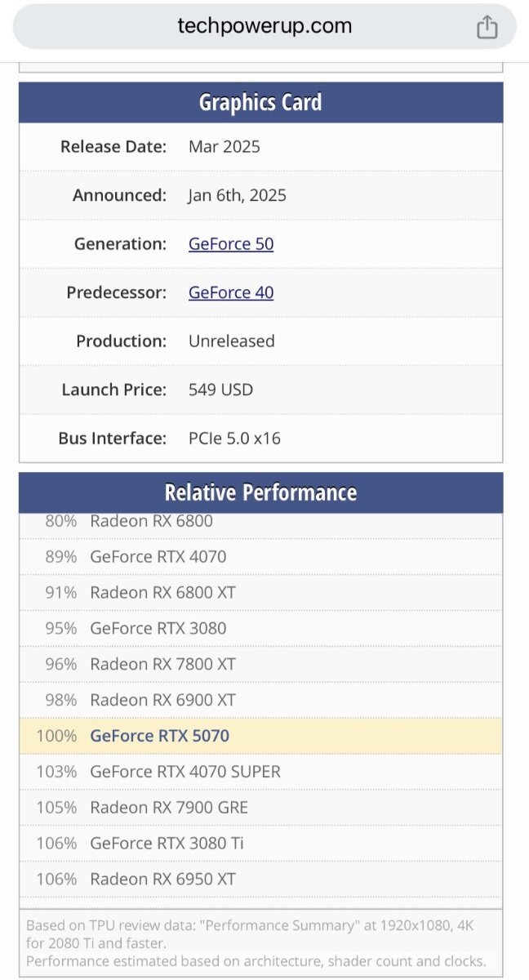Click the Launch Price label
The width and height of the screenshot is (529, 980).
[113, 390]
